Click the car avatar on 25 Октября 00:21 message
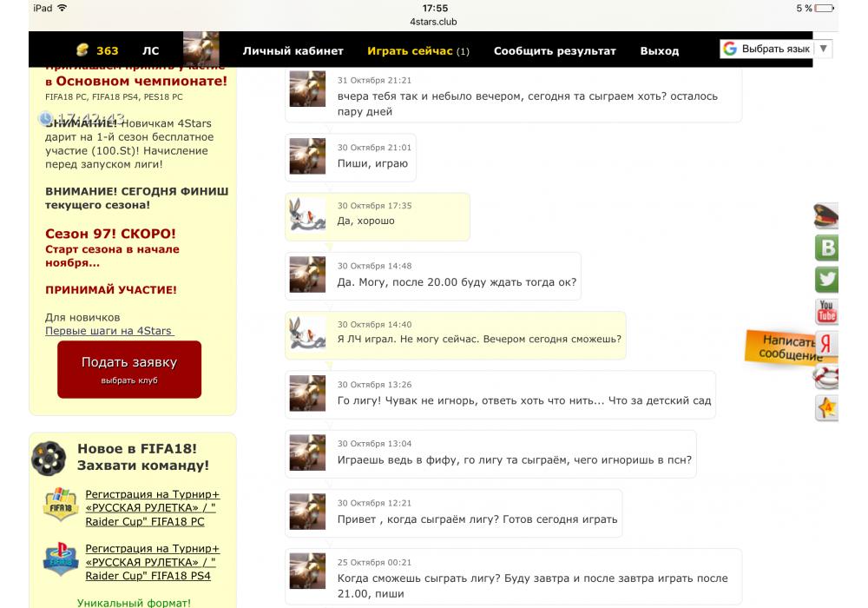 (x=307, y=571)
